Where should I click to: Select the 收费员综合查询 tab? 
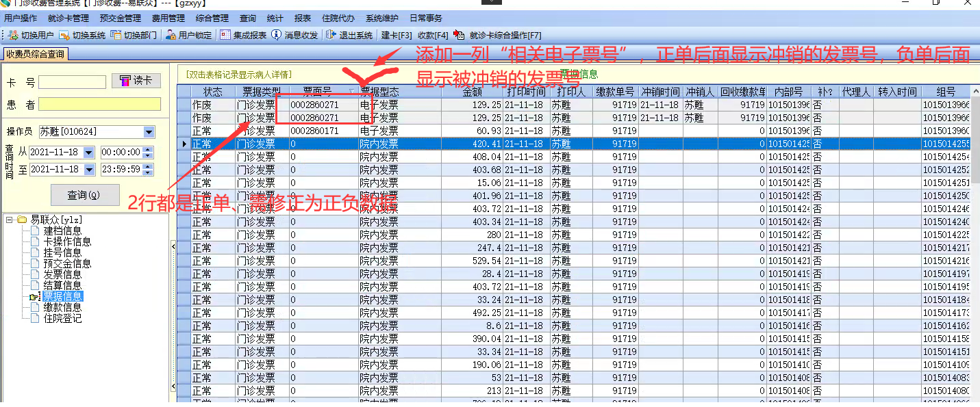[x=34, y=54]
